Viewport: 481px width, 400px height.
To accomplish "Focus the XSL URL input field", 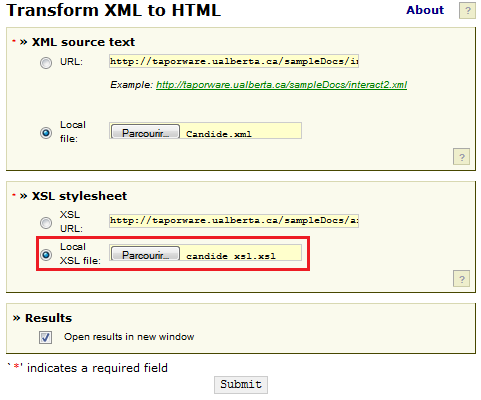I will click(234, 221).
